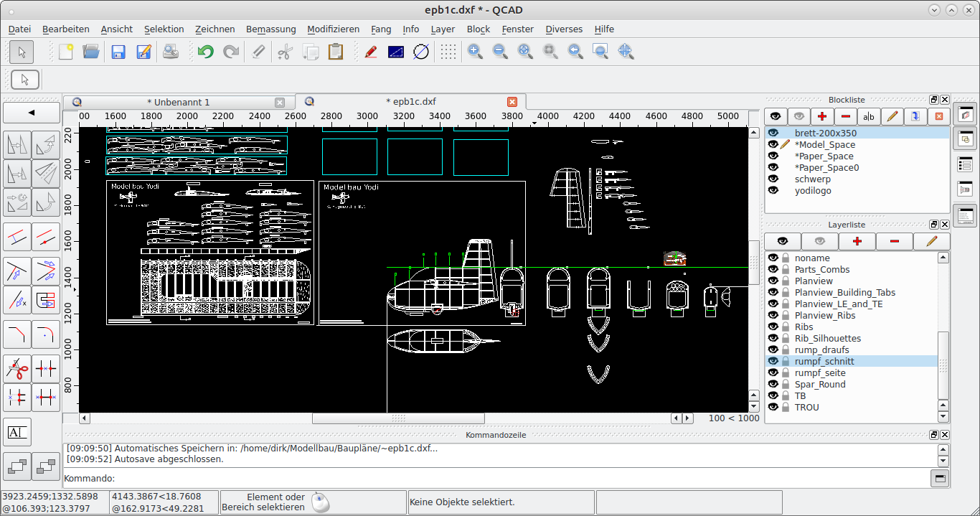Image resolution: width=980 pixels, height=516 pixels.
Task: Cut selection using the scissors icon
Action: coord(285,52)
